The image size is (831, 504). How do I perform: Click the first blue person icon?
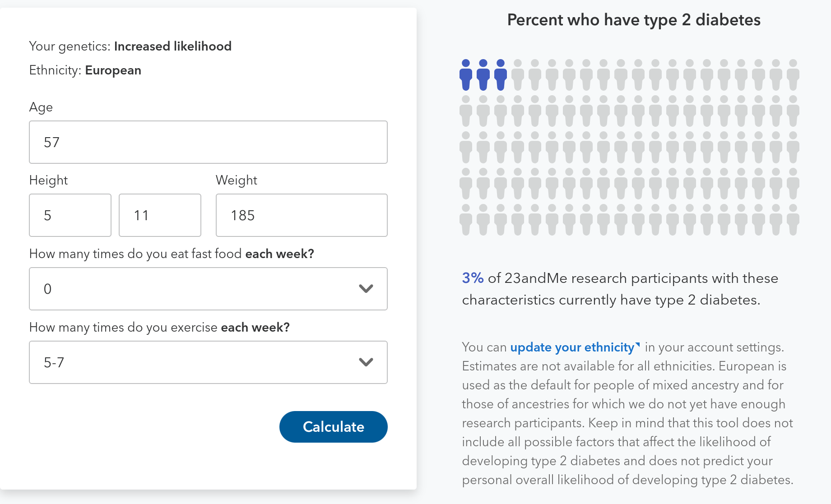[466, 75]
